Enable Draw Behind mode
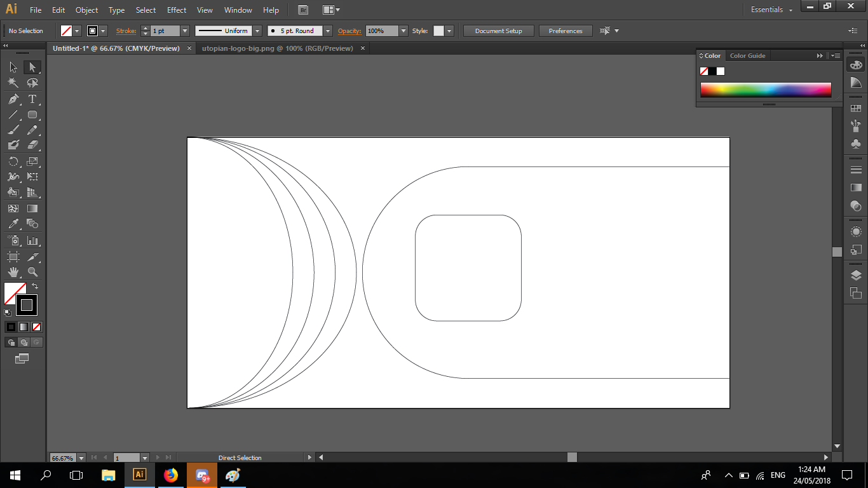Image resolution: width=868 pixels, height=488 pixels. [x=24, y=342]
